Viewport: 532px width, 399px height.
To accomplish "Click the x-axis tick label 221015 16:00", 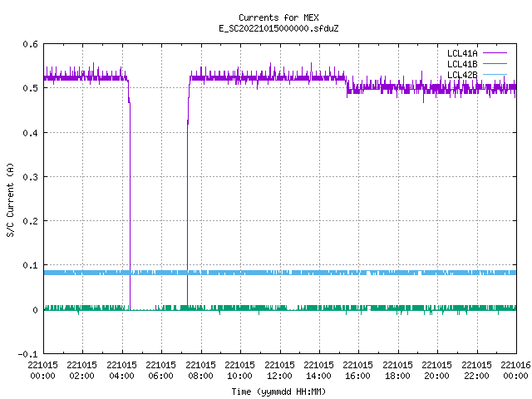I will point(357,371).
